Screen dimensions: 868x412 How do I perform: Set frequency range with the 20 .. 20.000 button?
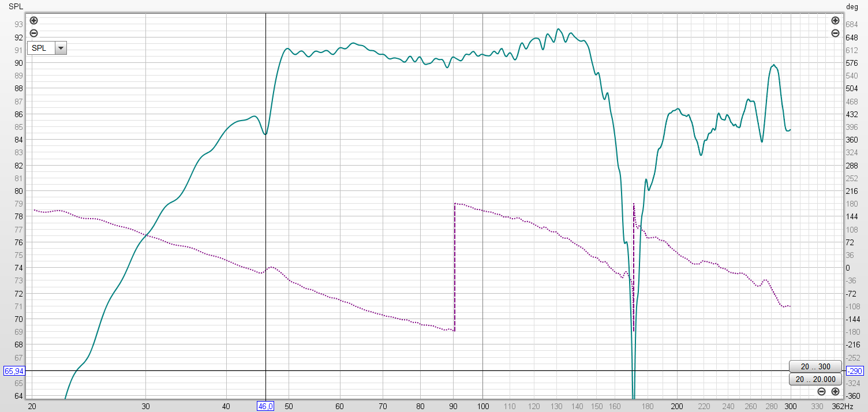(x=815, y=379)
